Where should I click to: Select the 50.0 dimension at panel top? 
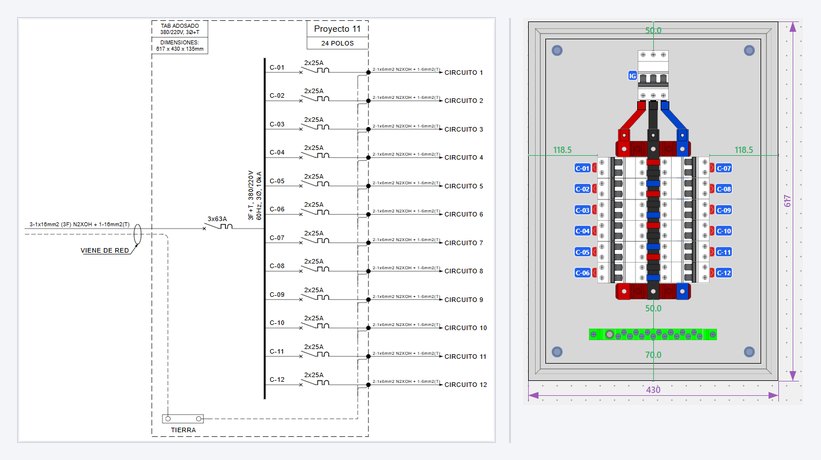click(653, 30)
